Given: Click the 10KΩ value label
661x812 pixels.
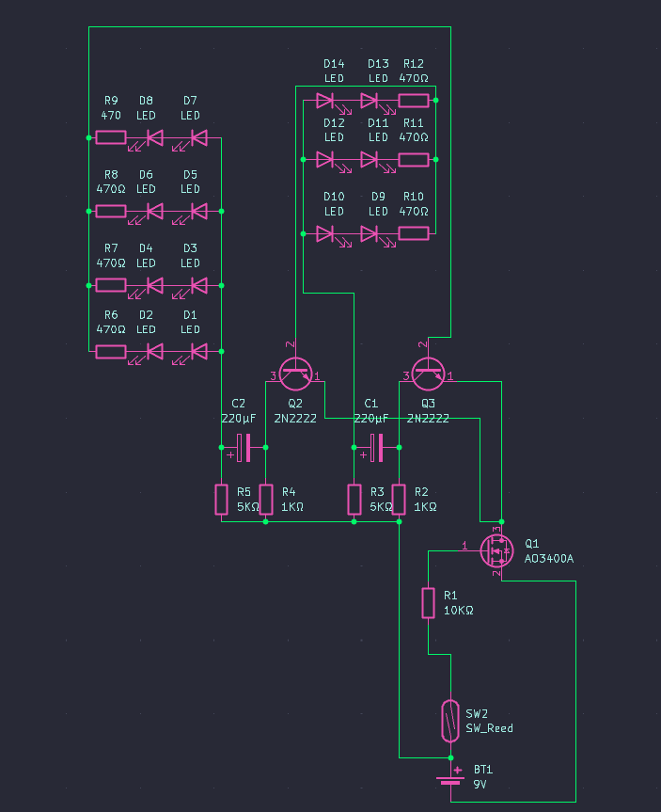Looking at the screenshot, I should click(x=459, y=611).
